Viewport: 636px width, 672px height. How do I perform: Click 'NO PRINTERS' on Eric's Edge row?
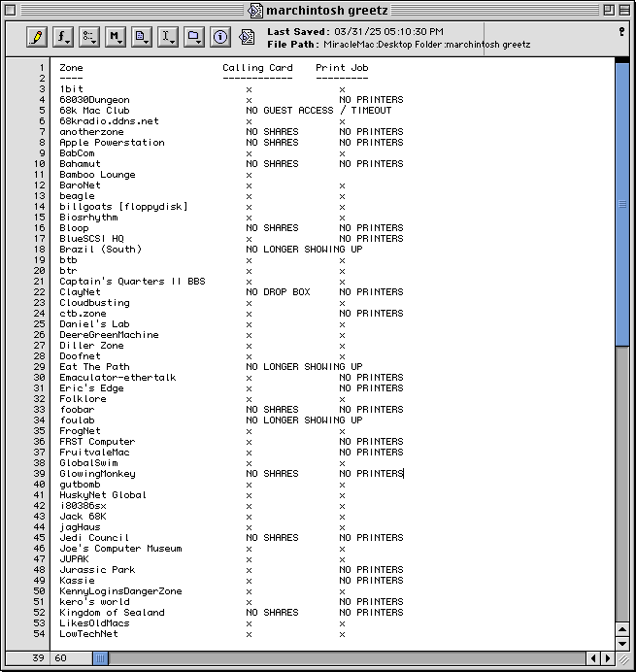pyautogui.click(x=371, y=388)
